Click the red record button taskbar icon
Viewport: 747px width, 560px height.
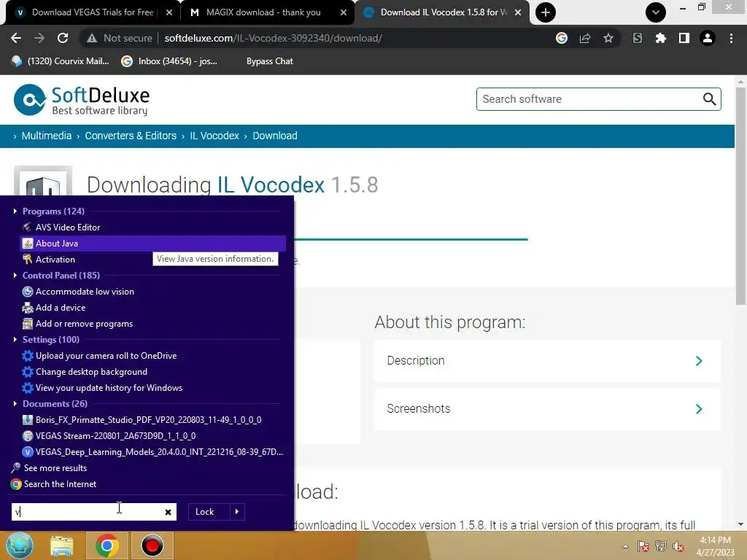click(x=152, y=545)
